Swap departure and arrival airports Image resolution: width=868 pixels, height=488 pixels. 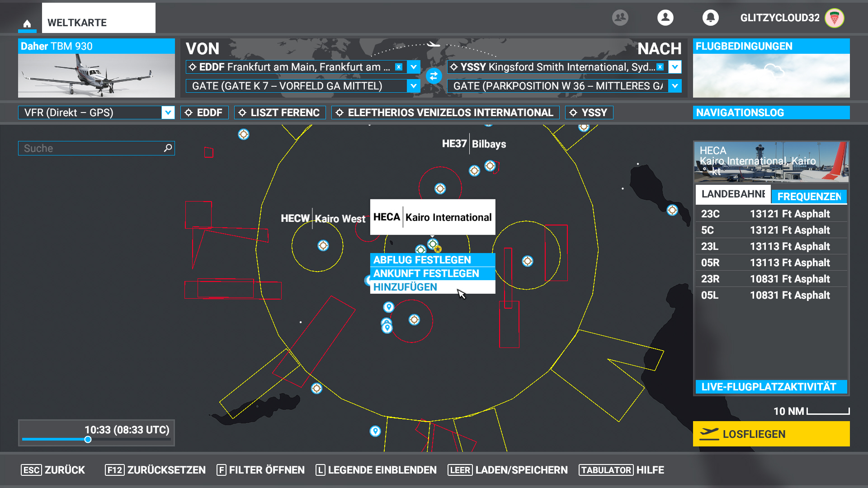434,76
